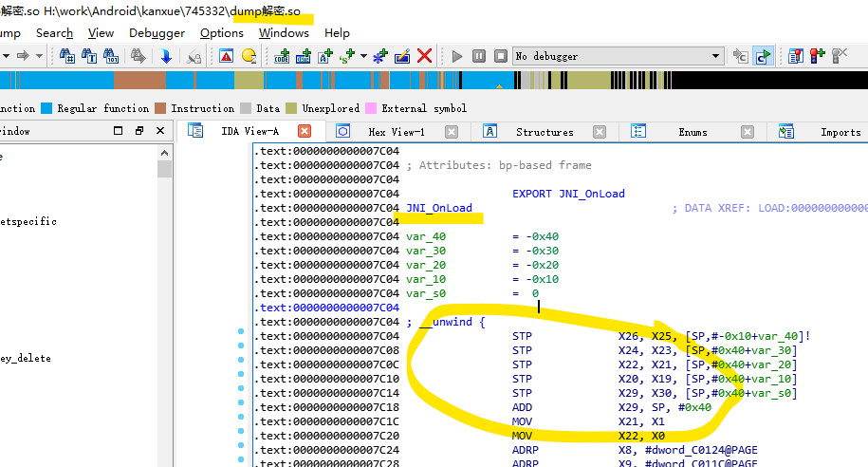Click the Unexplored olive legend swatch

click(x=291, y=108)
